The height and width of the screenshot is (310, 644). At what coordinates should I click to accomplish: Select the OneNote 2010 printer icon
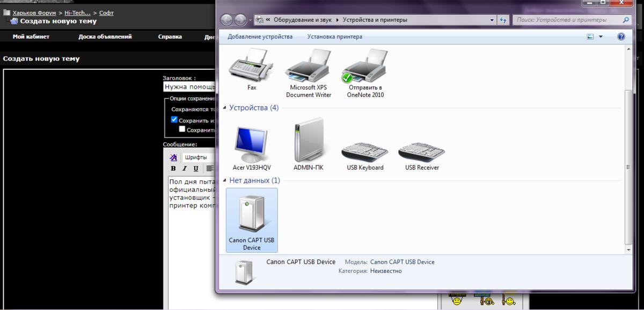(365, 66)
